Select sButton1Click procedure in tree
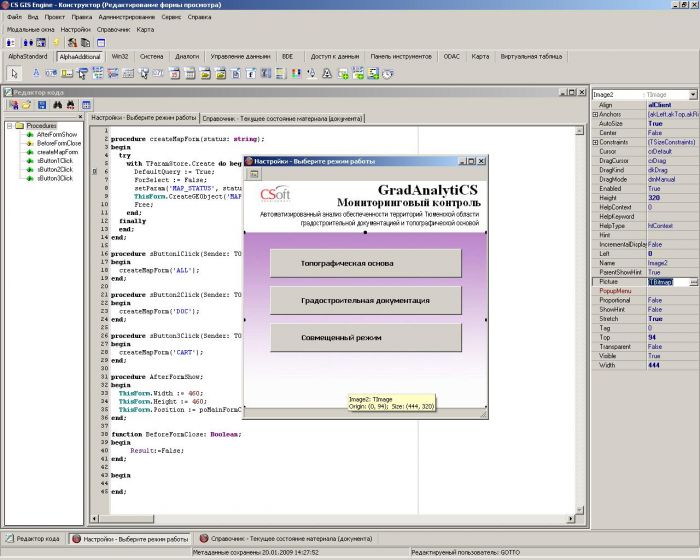 coord(55,161)
